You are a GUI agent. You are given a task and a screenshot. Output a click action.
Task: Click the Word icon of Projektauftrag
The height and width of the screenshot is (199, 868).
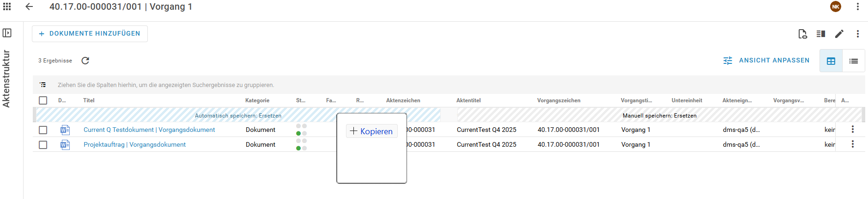tap(65, 145)
